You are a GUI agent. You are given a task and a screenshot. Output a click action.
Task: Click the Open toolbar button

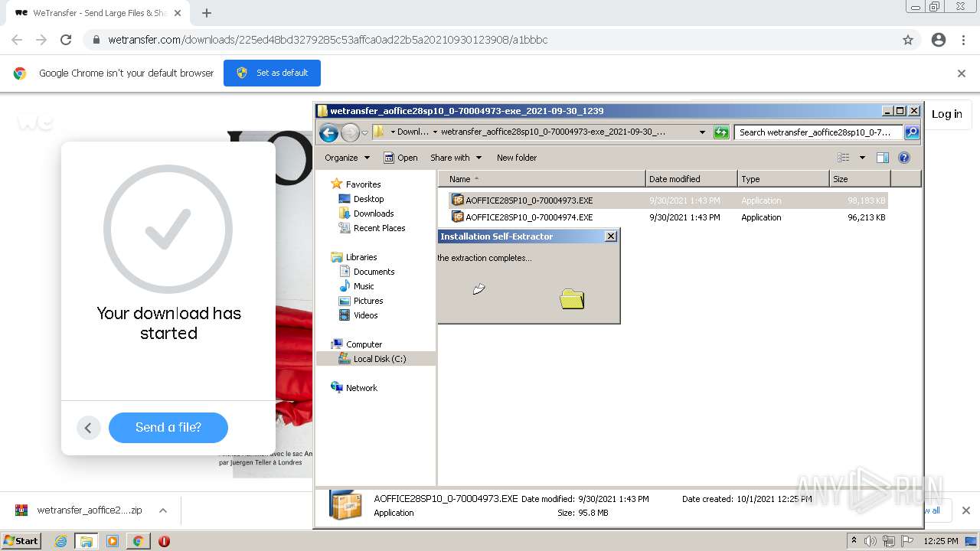tap(400, 158)
